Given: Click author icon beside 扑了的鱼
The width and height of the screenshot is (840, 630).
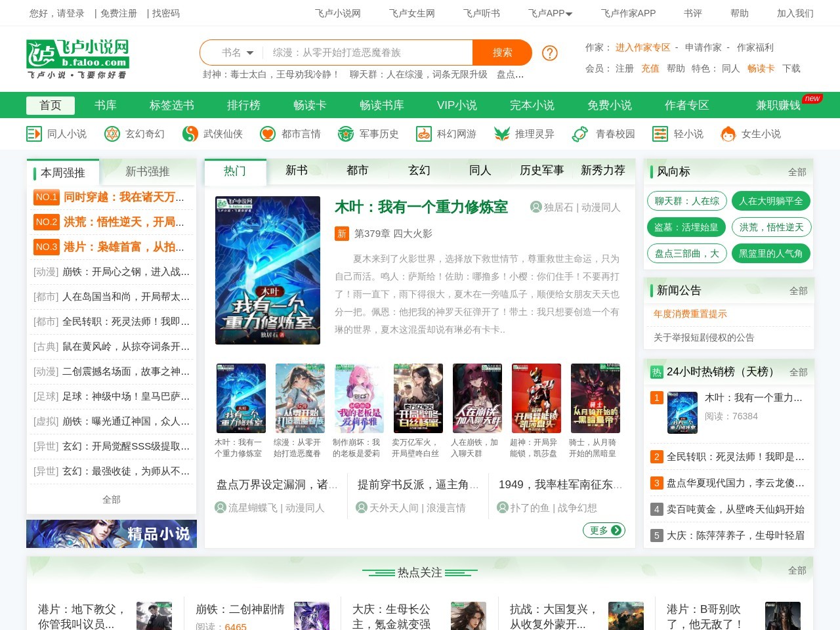Looking at the screenshot, I should click(503, 507).
